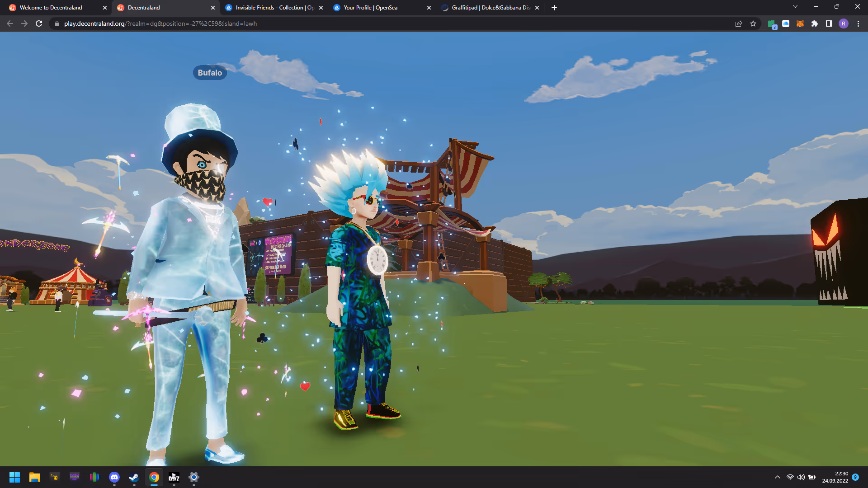Open Discord from the taskbar
The width and height of the screenshot is (868, 488).
[114, 477]
